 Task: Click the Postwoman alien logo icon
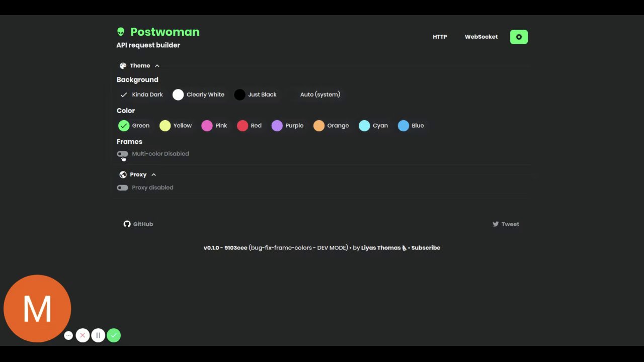coord(121,32)
